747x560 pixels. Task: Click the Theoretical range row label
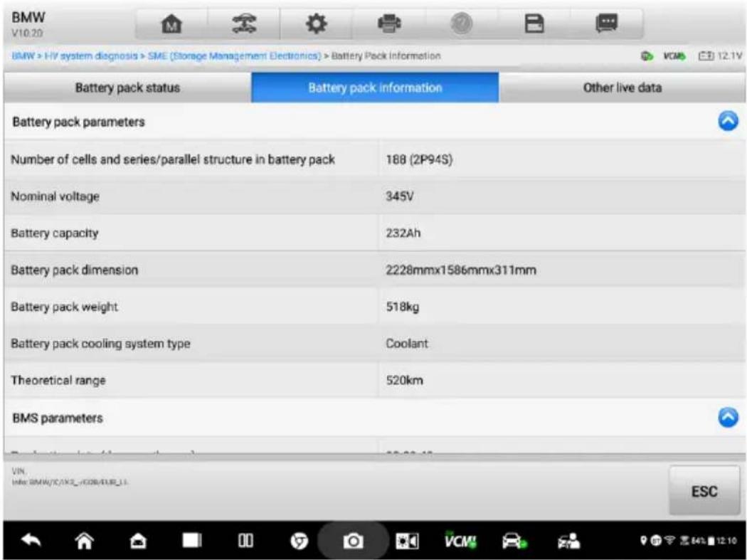[58, 380]
